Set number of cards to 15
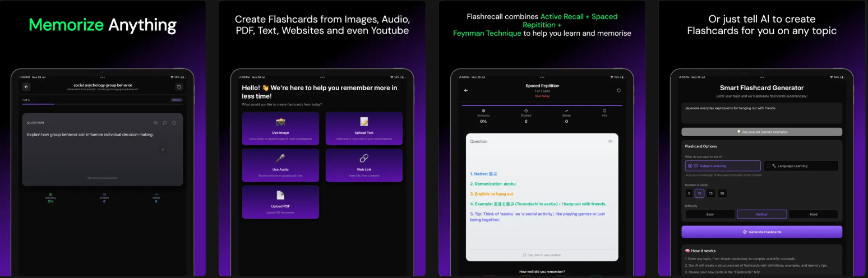 710,193
